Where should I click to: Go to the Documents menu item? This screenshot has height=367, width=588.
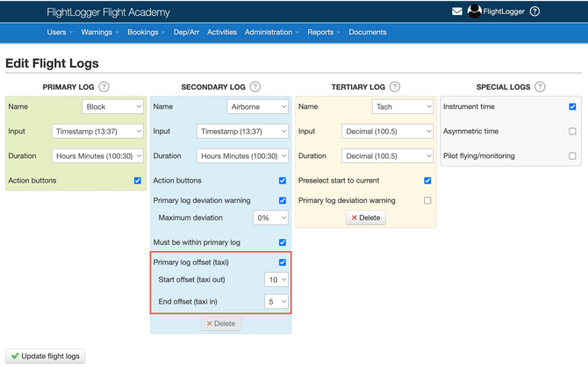(367, 32)
